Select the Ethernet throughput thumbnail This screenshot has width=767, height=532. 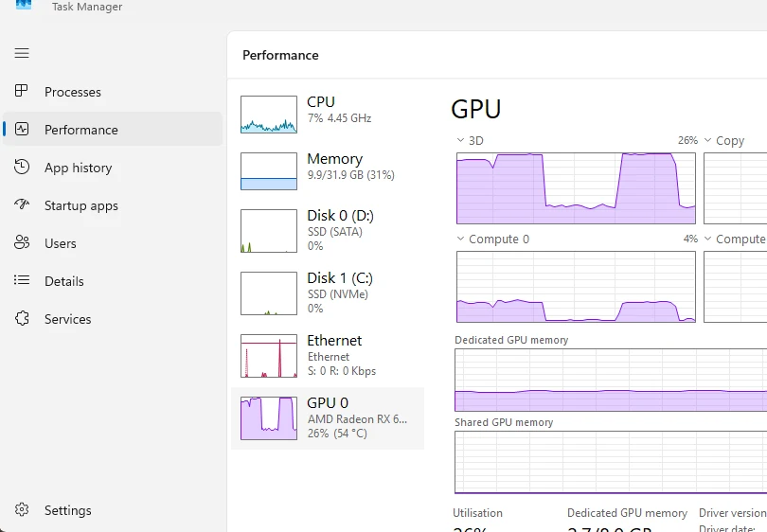click(269, 356)
